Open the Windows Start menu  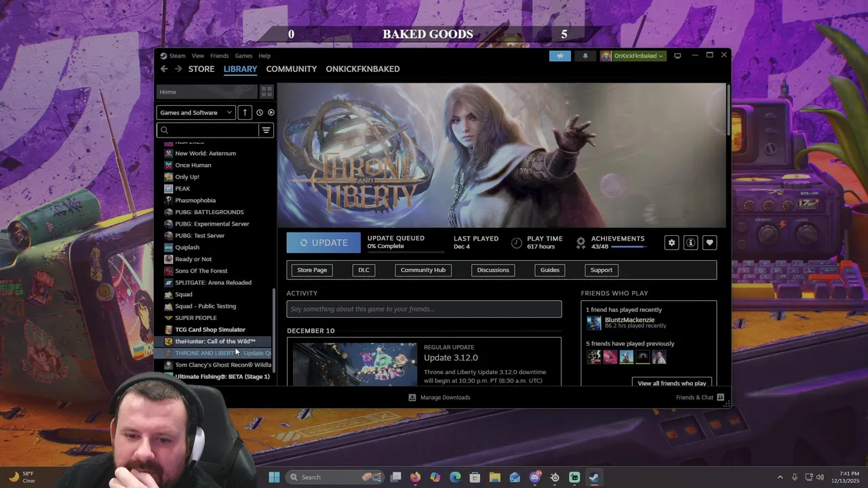tap(274, 477)
